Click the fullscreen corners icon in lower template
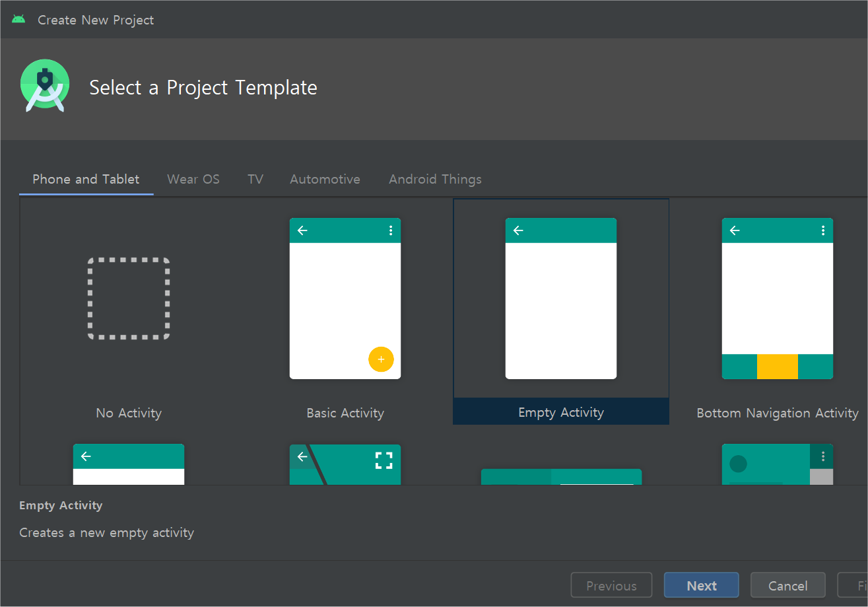The width and height of the screenshot is (868, 607). click(x=384, y=460)
